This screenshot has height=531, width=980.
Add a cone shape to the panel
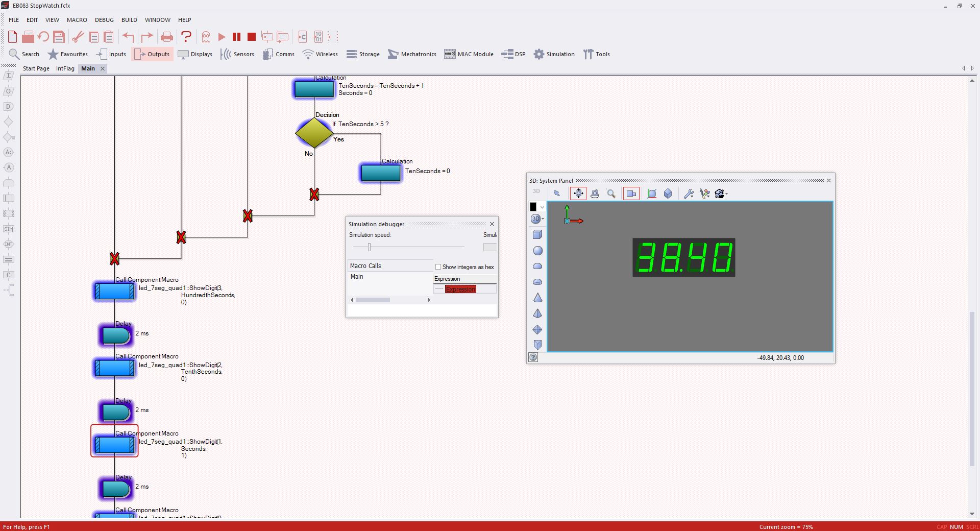(x=537, y=298)
